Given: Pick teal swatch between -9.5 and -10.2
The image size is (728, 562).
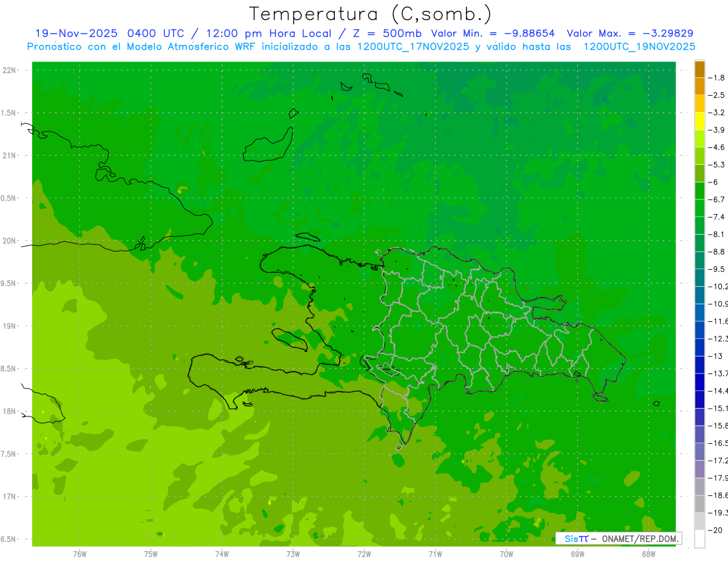Looking at the screenshot, I should 699,278.
